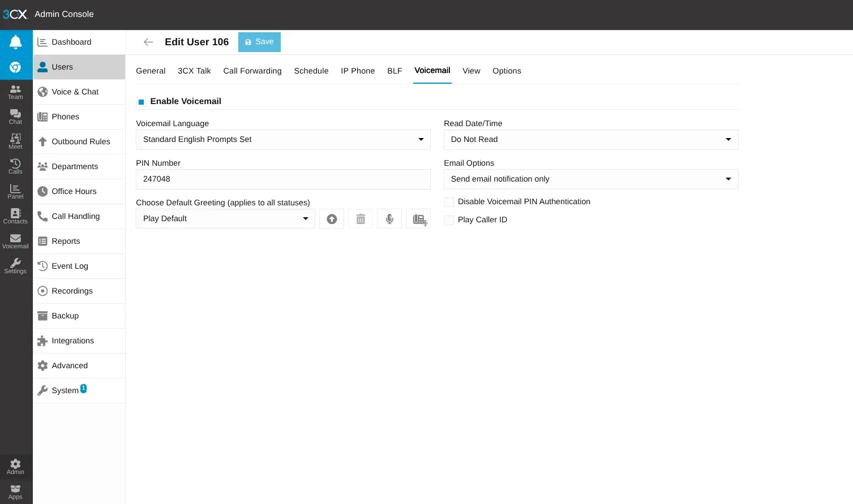Viewport: 853px width, 504px height.
Task: Click the PIN Number field
Action: (283, 179)
